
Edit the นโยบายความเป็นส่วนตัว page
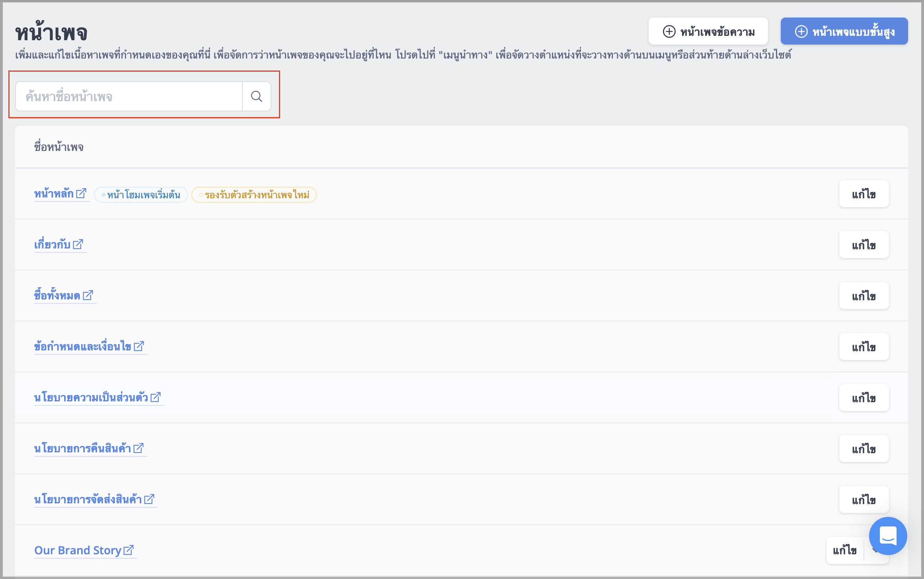[864, 398]
